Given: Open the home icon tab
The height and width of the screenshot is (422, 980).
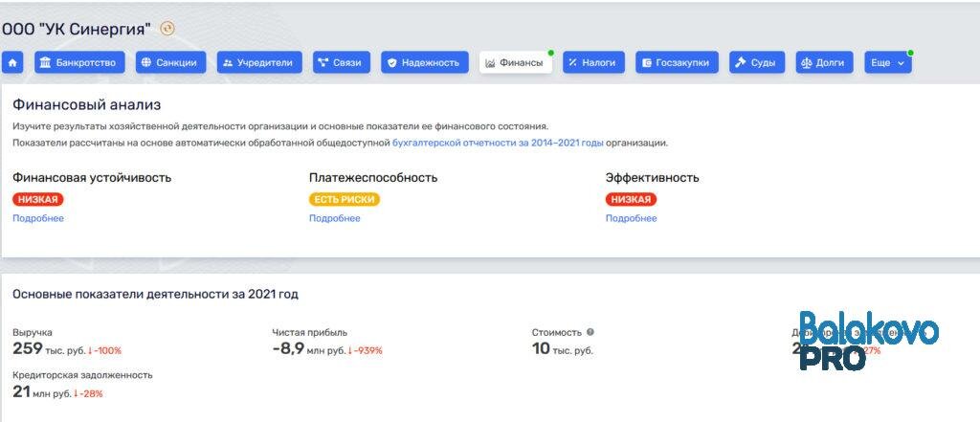Looking at the screenshot, I should (x=12, y=62).
